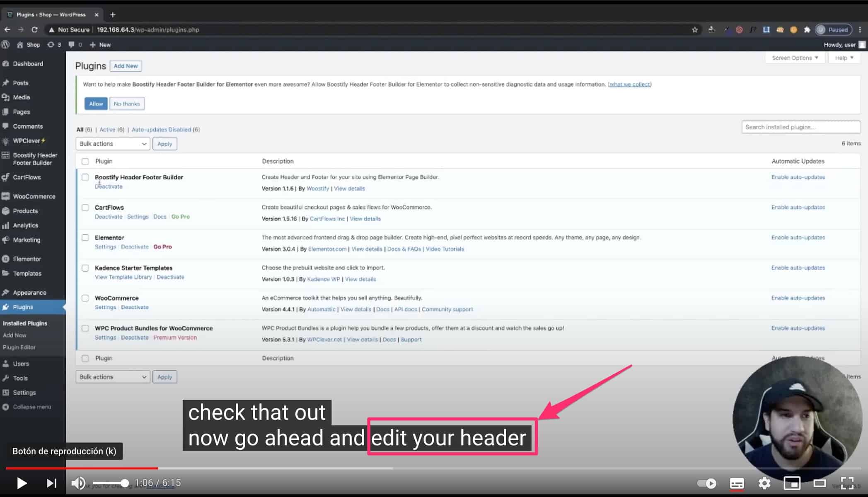The image size is (868, 497).
Task: Open Posts in the sidebar
Action: coord(21,83)
